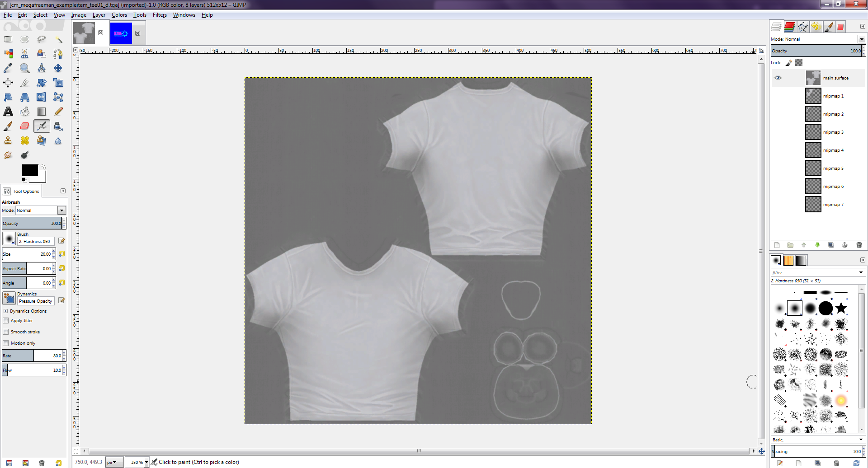The image size is (868, 468).
Task: Link the brush Size to dynamics
Action: pyautogui.click(x=62, y=254)
